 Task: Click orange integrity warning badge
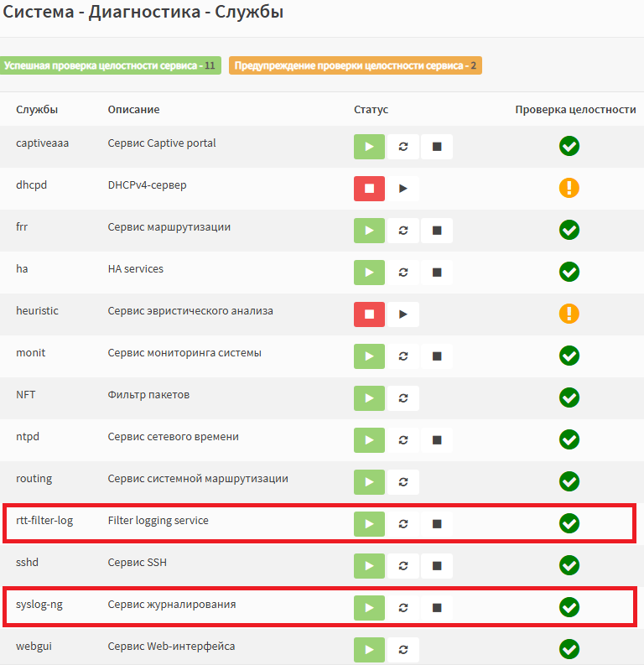point(356,65)
